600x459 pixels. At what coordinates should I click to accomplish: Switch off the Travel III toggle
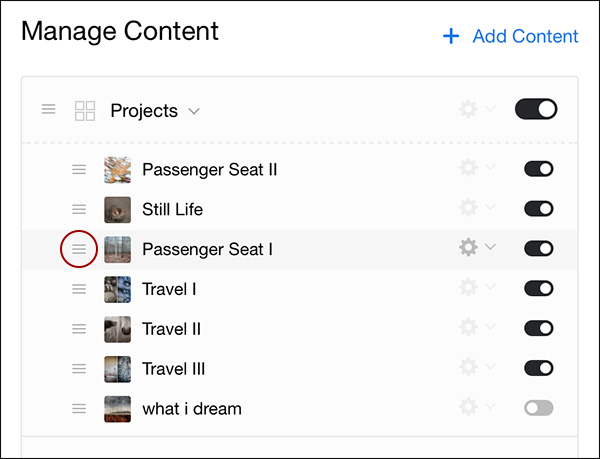click(x=538, y=368)
